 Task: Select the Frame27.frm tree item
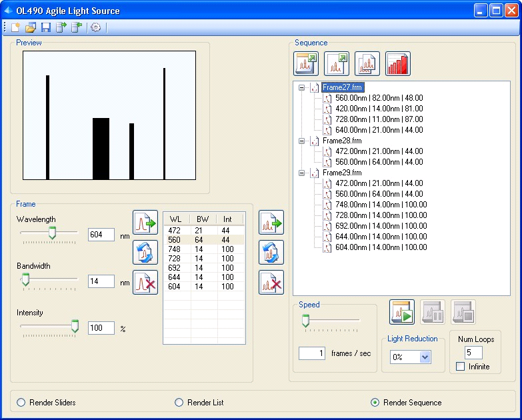coord(343,87)
